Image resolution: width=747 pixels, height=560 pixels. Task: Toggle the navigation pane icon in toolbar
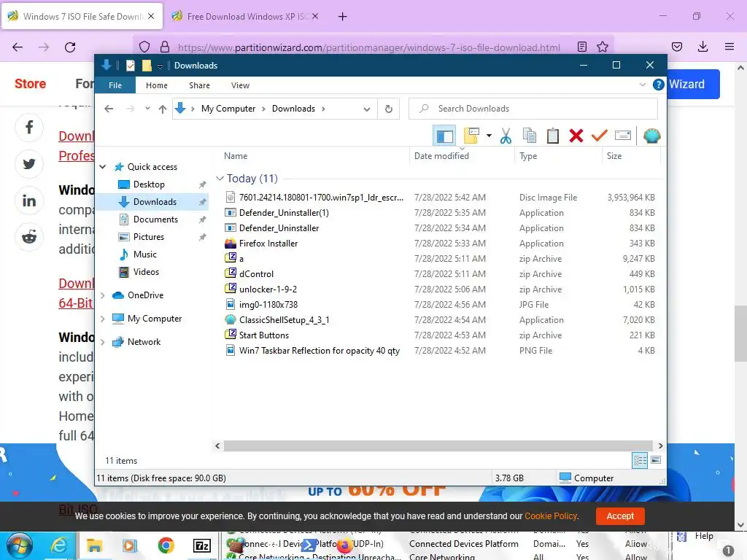coord(444,136)
